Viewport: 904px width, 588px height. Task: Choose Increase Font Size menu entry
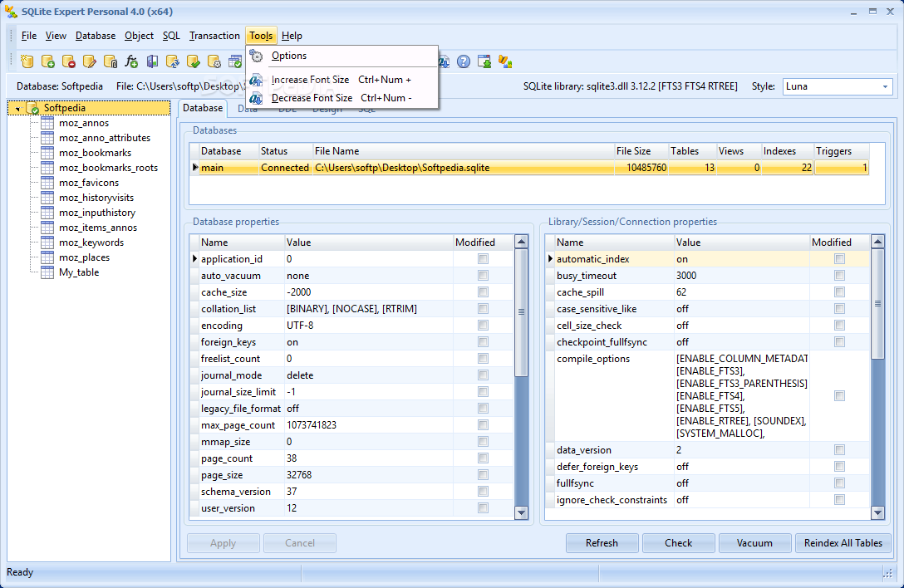(341, 80)
